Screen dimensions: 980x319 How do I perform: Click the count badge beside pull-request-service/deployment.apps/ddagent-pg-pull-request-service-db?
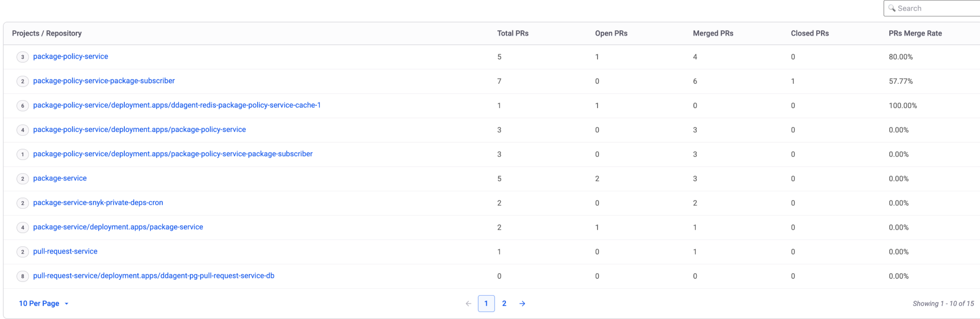tap(22, 276)
